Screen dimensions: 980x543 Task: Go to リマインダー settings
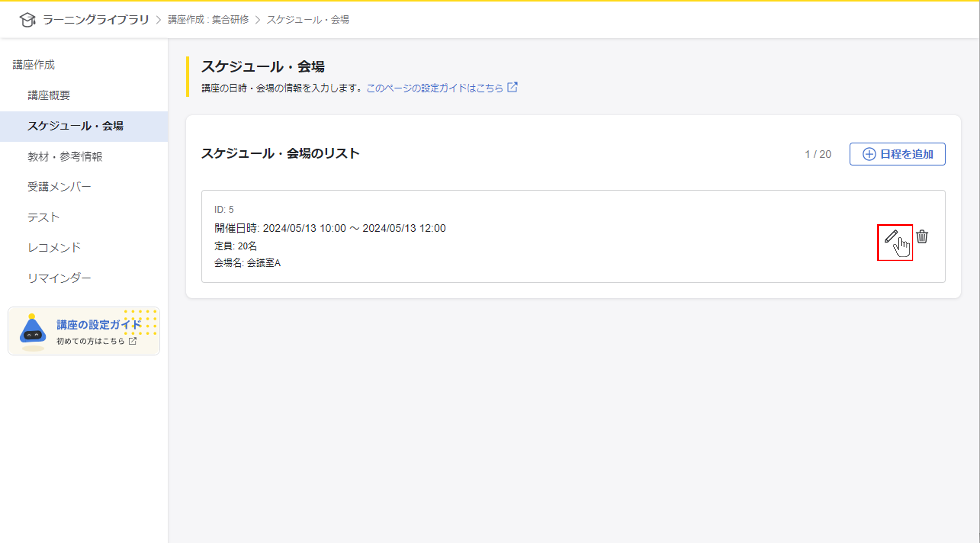pyautogui.click(x=59, y=278)
